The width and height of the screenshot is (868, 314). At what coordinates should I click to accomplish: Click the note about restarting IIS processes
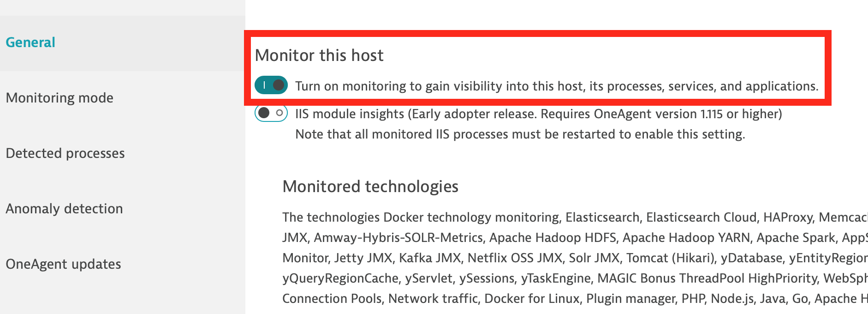point(520,134)
